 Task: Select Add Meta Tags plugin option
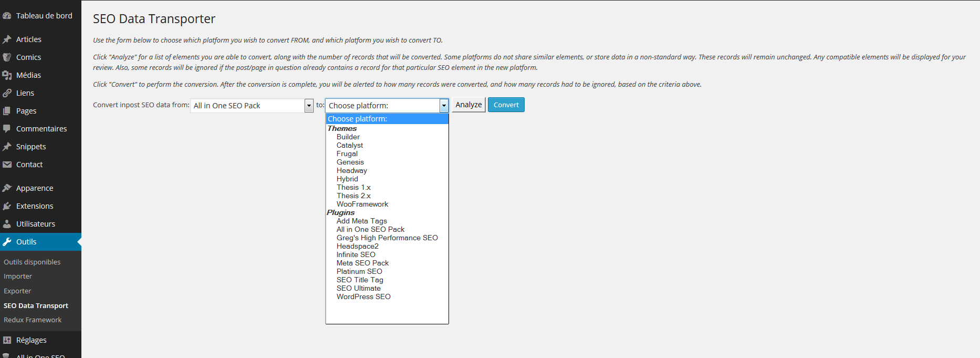[x=362, y=221]
